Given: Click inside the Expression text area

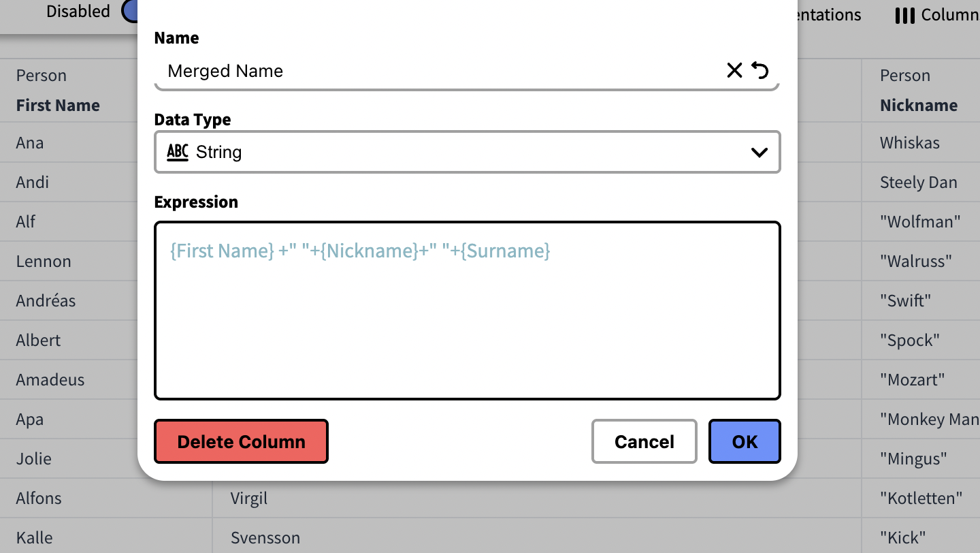Looking at the screenshot, I should click(467, 320).
